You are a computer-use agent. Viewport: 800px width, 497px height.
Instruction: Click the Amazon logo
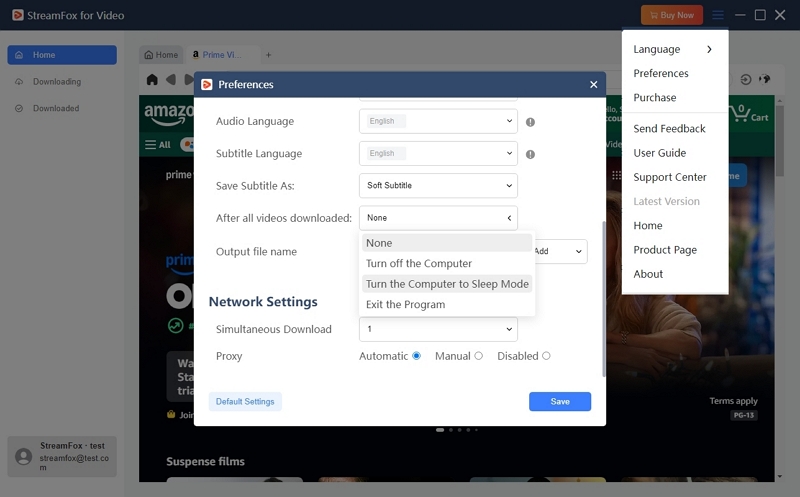(x=169, y=114)
